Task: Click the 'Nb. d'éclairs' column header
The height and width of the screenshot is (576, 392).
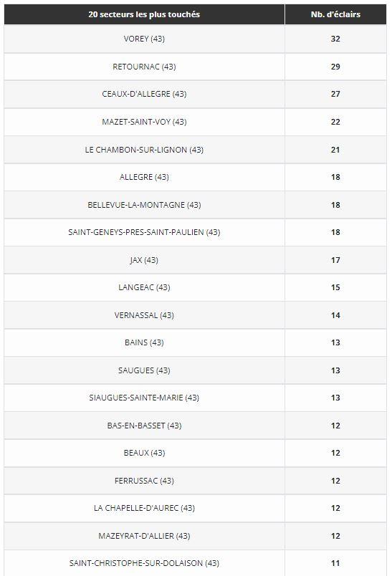Action: click(x=335, y=14)
